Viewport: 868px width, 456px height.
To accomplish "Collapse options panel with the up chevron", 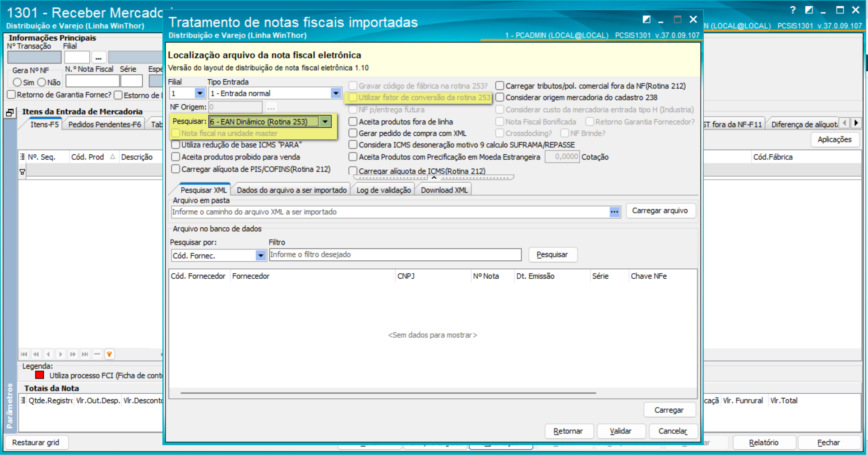I will (434, 178).
